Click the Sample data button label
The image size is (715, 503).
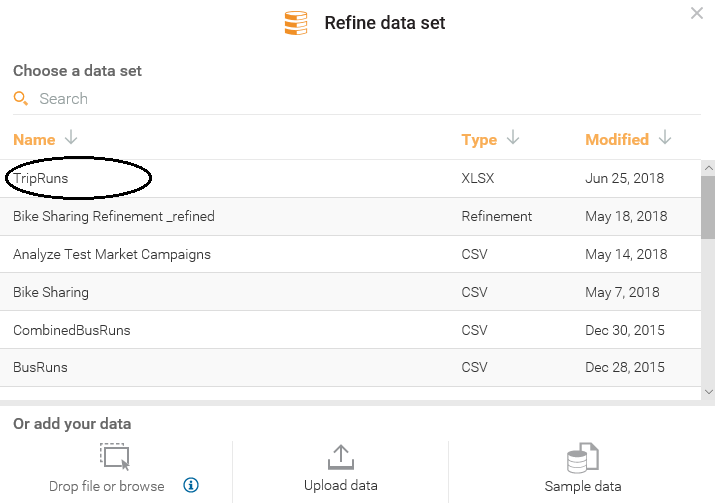(582, 487)
